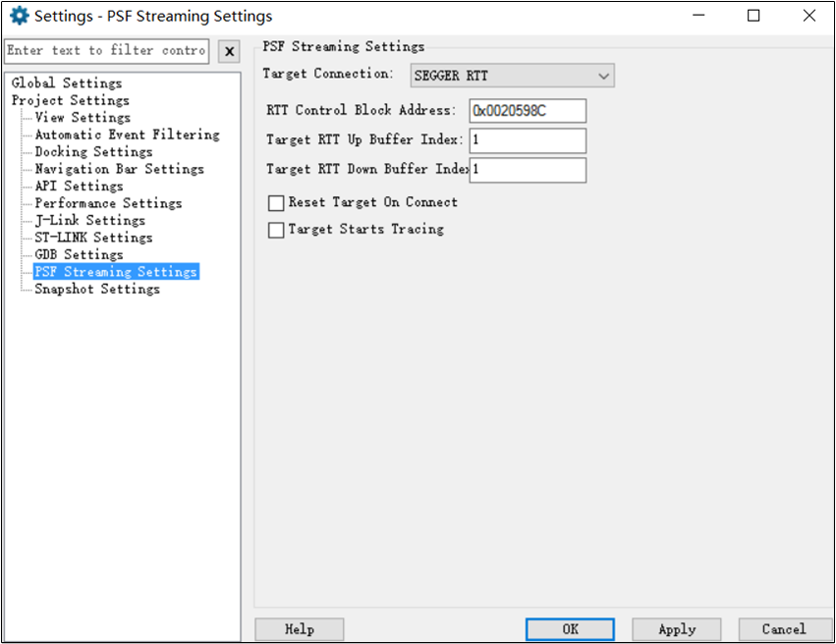Viewport: 836px width, 644px height.
Task: Clear the filter text with X button
Action: pyautogui.click(x=228, y=51)
